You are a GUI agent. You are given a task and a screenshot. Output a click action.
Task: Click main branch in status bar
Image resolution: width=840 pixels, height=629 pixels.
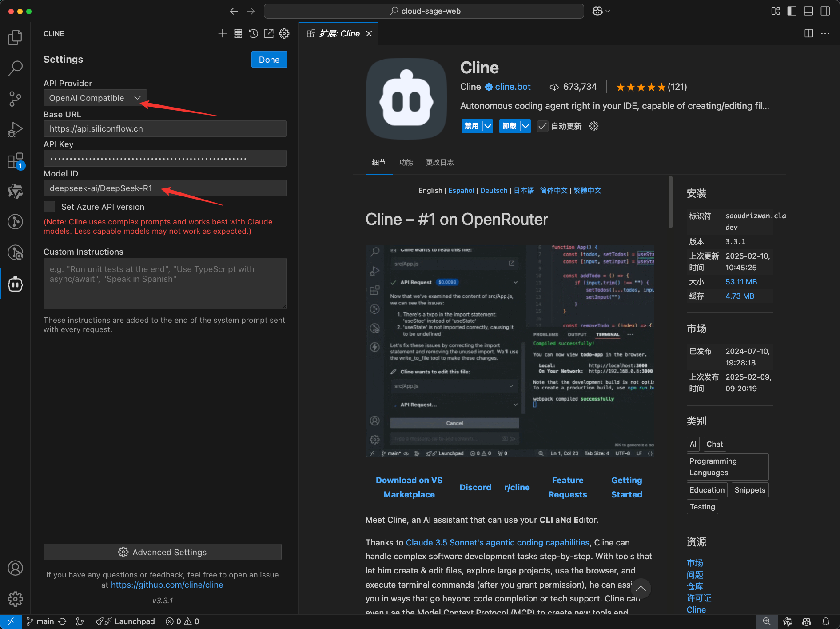[40, 621]
